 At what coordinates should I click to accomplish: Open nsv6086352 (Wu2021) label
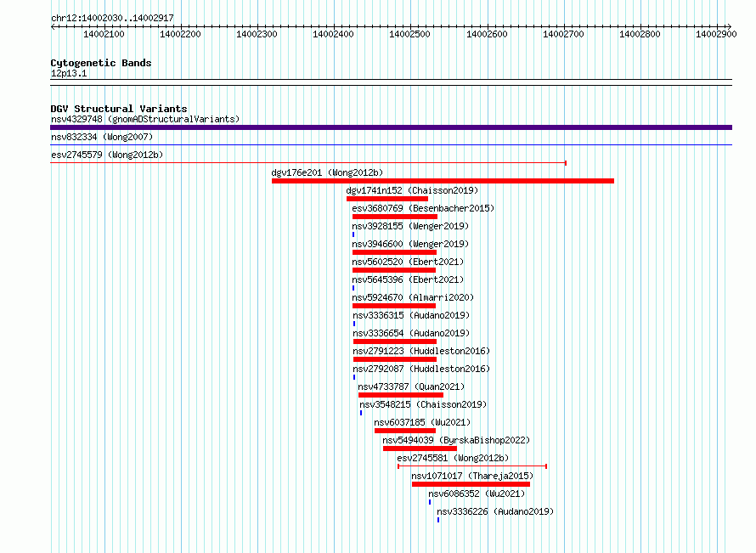click(477, 494)
